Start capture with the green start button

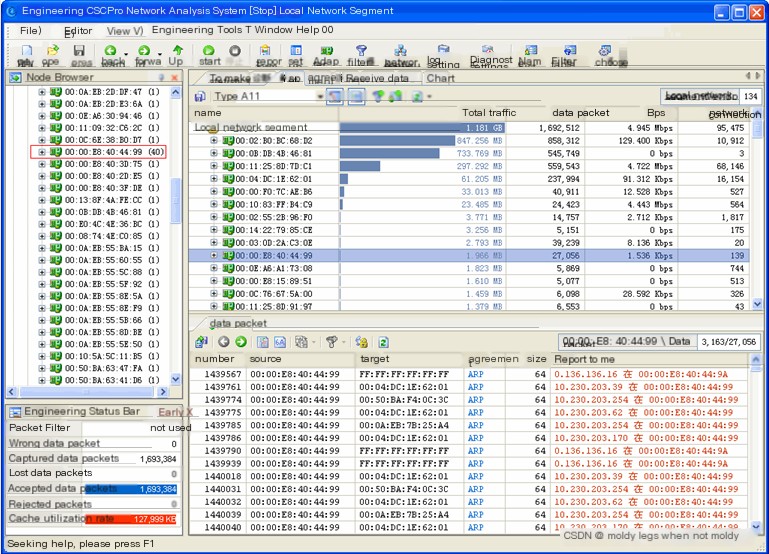pyautogui.click(x=208, y=50)
